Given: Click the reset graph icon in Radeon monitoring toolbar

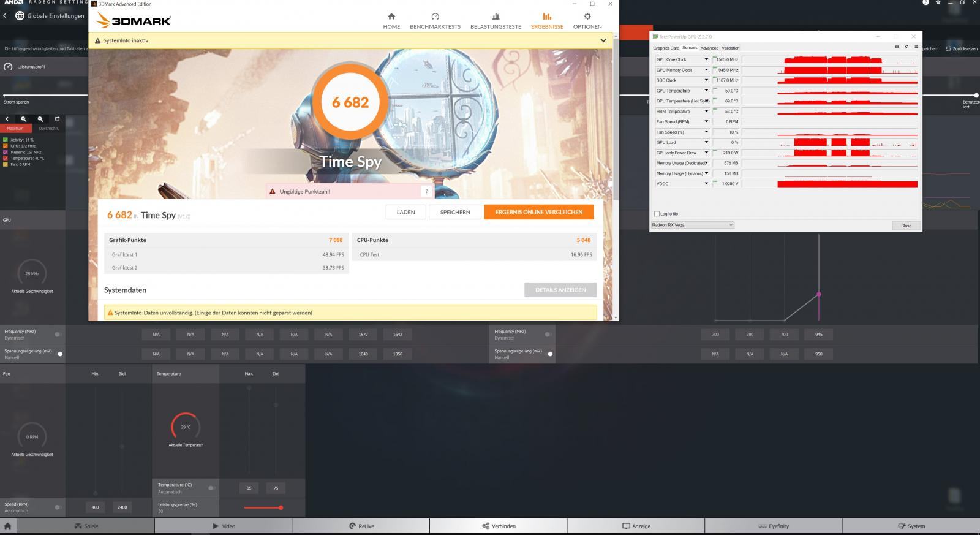Looking at the screenshot, I should point(57,119).
